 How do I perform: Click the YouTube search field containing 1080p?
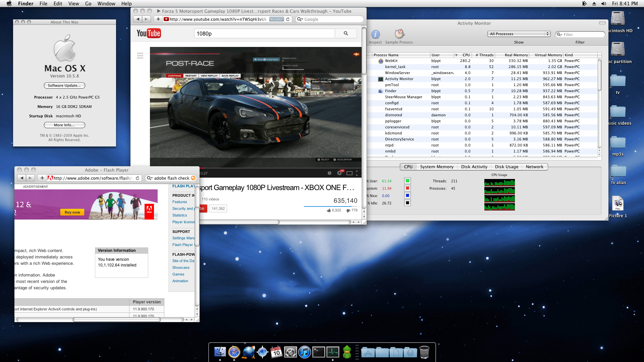pos(264,34)
